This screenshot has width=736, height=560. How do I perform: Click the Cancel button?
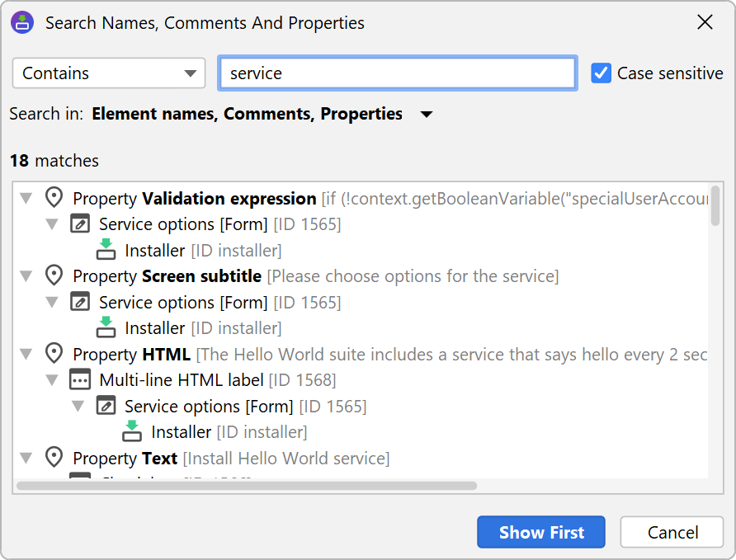point(672,532)
